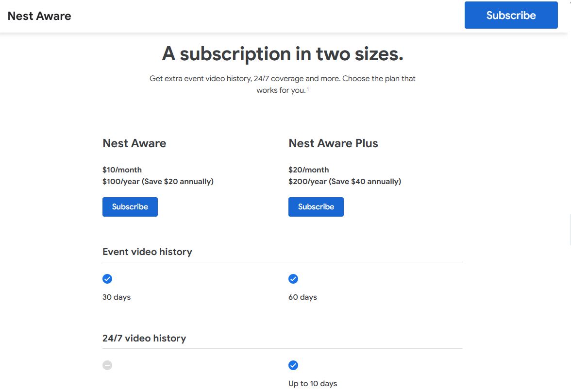Click the checkmark icon above 60 days
This screenshot has width=571, height=392.
click(293, 279)
